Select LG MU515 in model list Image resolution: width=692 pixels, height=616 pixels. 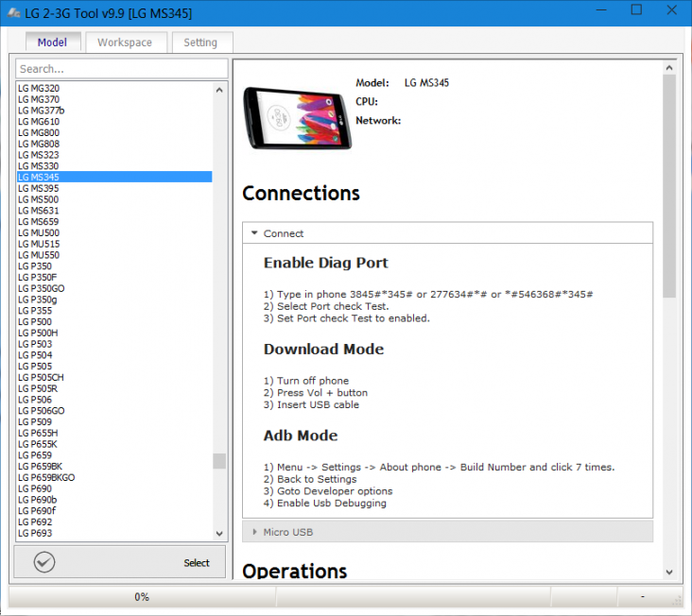click(114, 244)
